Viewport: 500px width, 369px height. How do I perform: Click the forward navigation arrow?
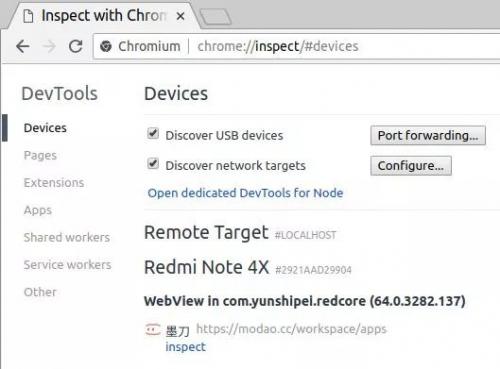(49, 46)
